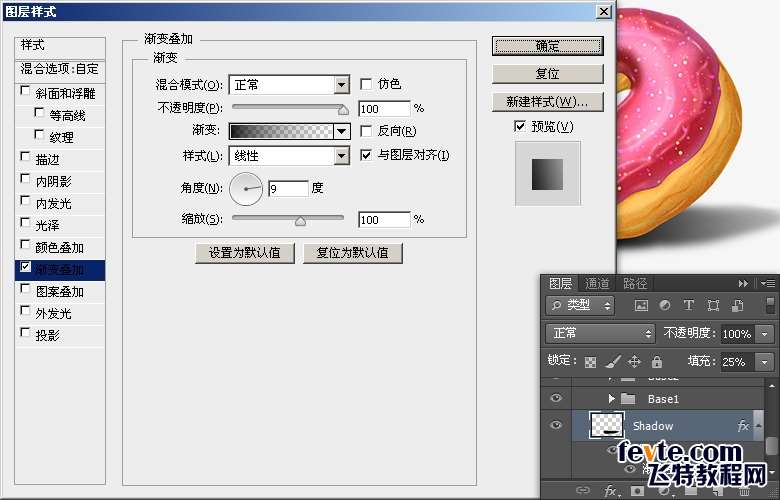Lock image pixels using brush icon
This screenshot has height=500, width=780.
pyautogui.click(x=612, y=362)
